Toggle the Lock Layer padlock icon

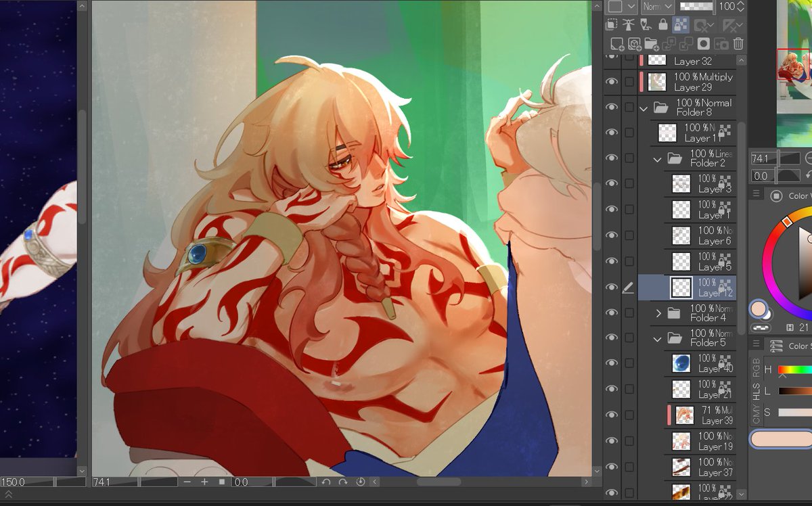coord(663,25)
